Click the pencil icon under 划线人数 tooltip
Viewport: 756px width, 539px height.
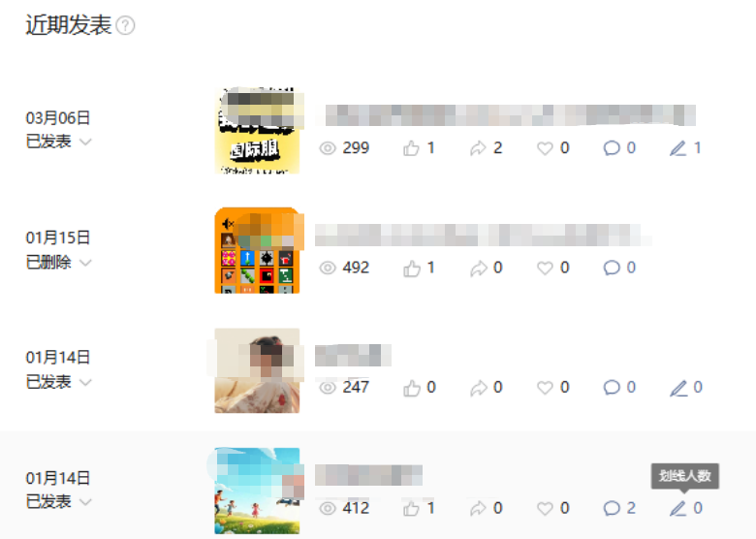point(677,508)
